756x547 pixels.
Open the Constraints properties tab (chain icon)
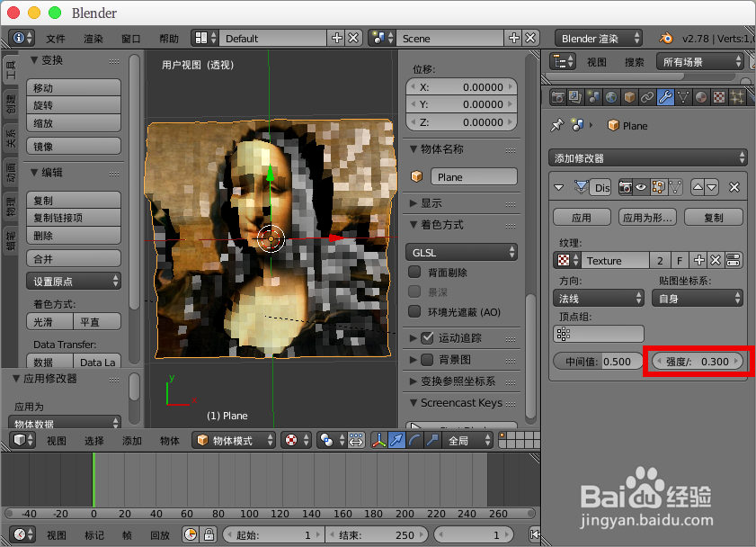point(647,97)
